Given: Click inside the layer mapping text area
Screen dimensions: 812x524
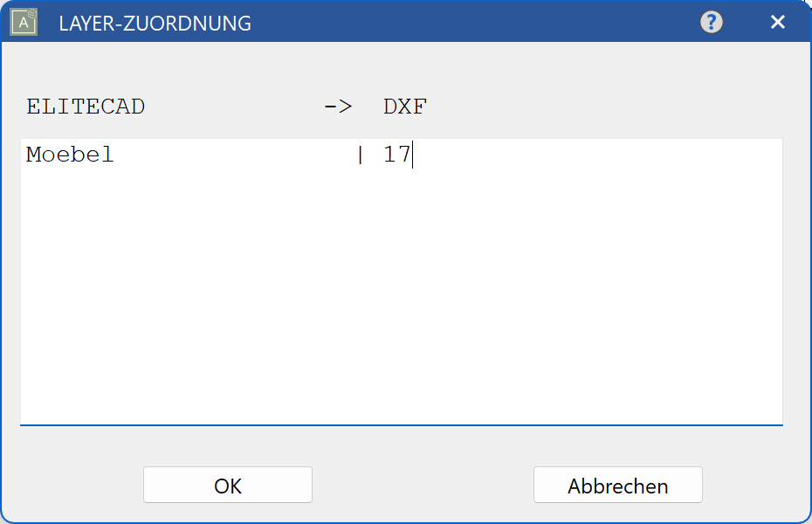Looking at the screenshot, I should [402, 279].
